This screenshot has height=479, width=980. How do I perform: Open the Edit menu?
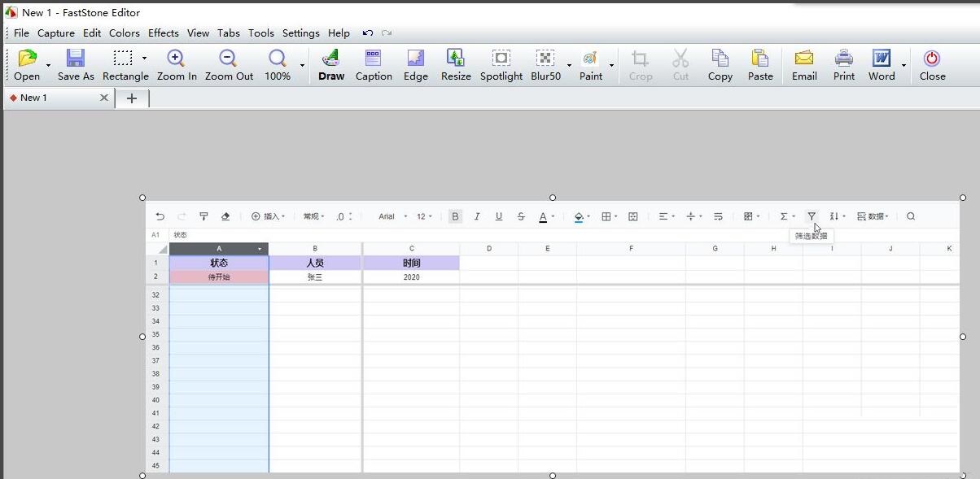[92, 33]
